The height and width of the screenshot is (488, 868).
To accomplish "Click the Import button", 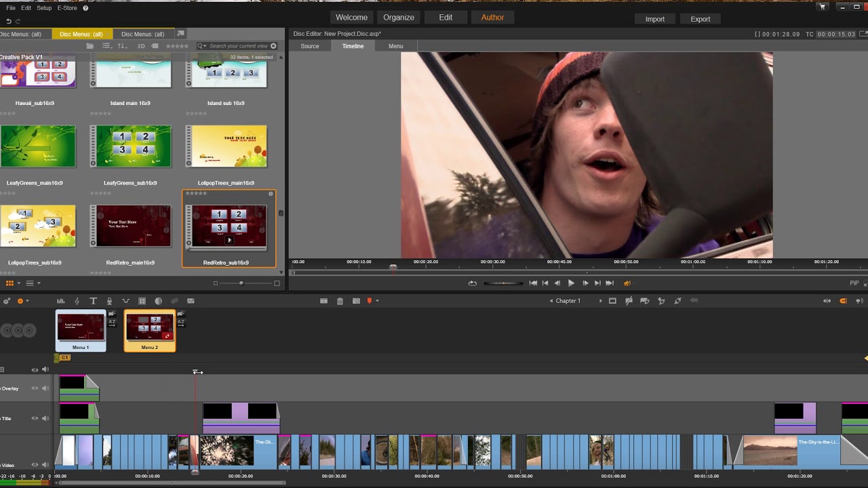I will tap(655, 19).
